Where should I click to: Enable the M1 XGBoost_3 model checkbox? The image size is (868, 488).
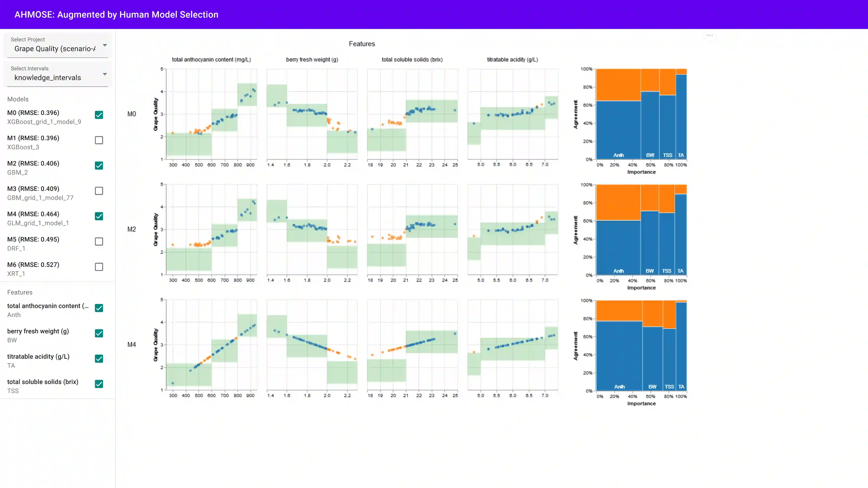point(99,140)
